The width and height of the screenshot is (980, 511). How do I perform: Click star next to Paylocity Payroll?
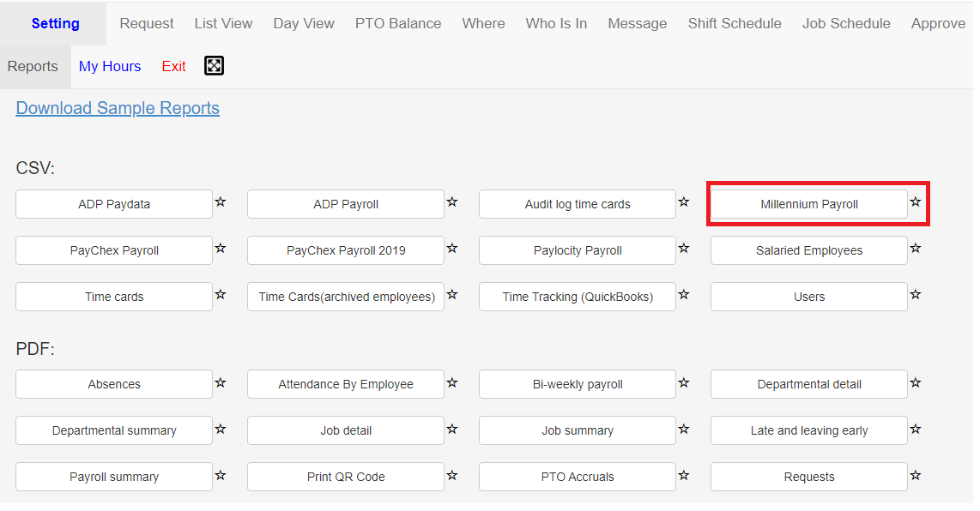click(x=684, y=248)
